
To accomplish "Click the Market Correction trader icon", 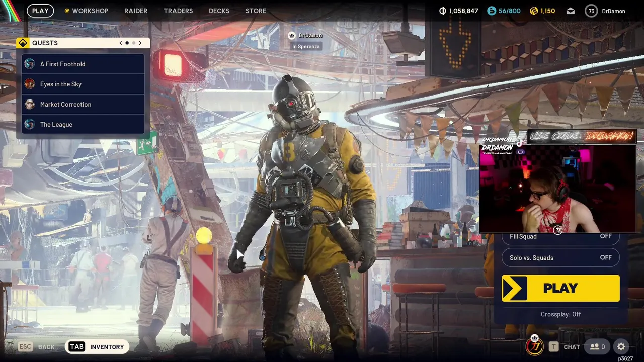I will tap(30, 104).
